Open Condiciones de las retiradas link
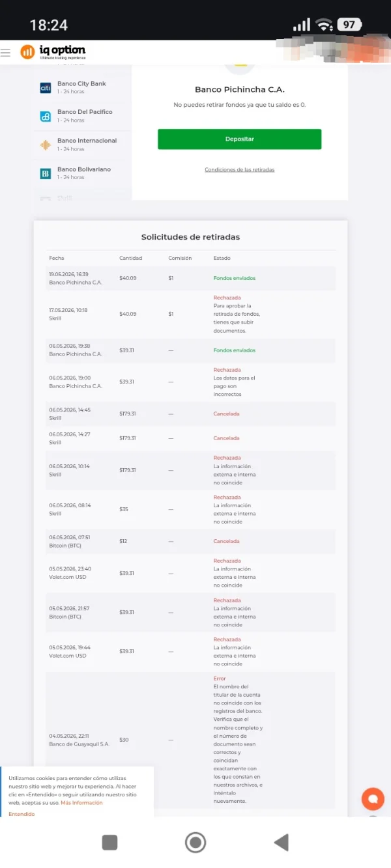 (x=239, y=169)
